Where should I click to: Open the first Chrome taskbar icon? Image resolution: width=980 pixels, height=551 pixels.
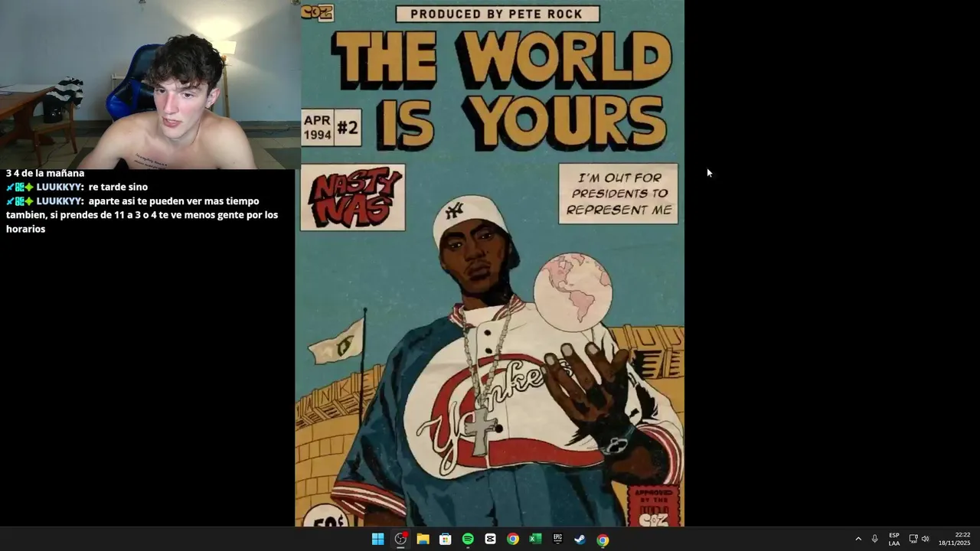point(513,540)
